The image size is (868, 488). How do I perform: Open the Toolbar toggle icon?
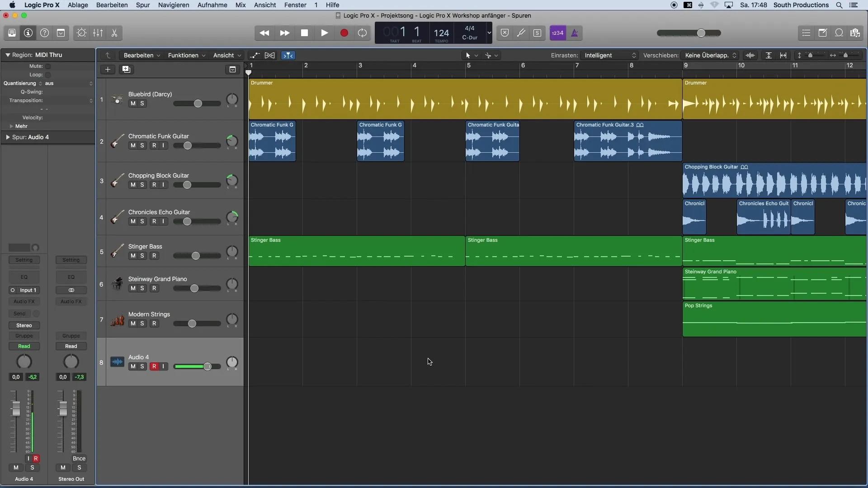click(x=61, y=33)
